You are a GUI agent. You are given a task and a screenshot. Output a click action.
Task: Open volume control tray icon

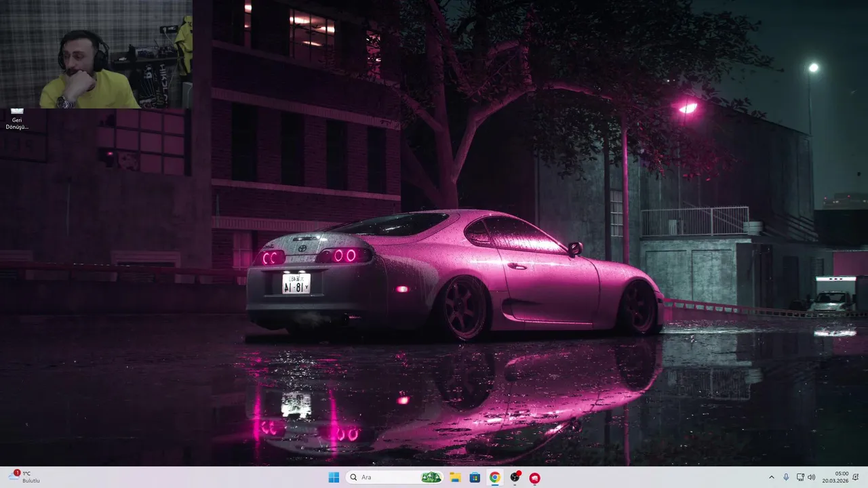tap(812, 477)
